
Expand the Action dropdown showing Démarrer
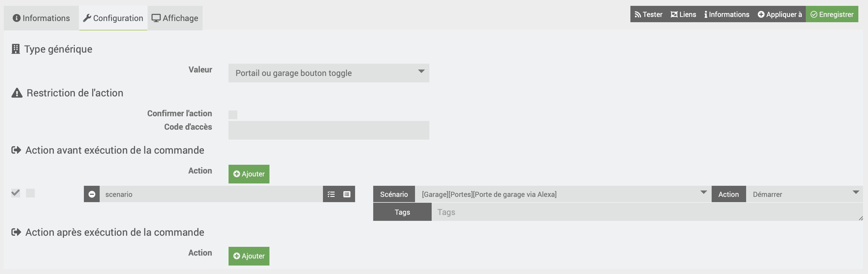pos(804,194)
